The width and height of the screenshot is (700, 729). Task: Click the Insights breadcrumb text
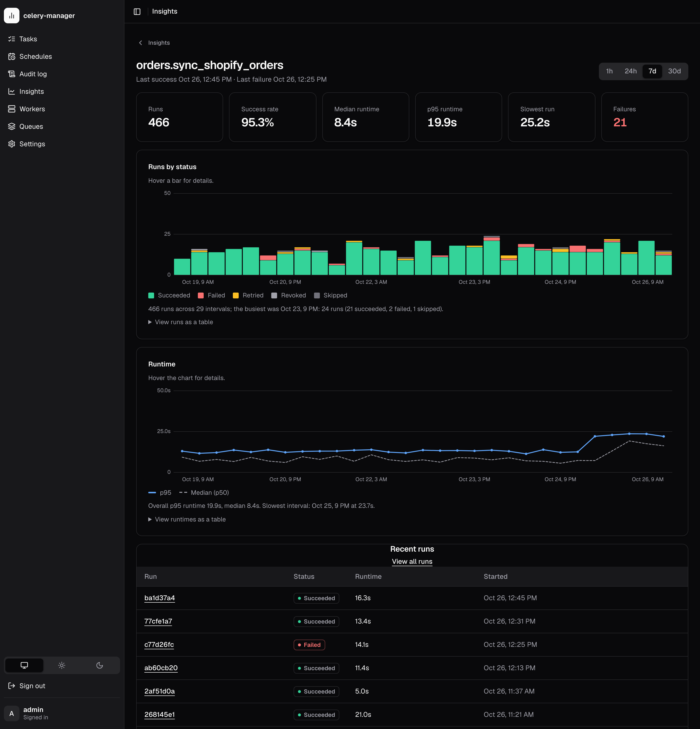(x=159, y=43)
